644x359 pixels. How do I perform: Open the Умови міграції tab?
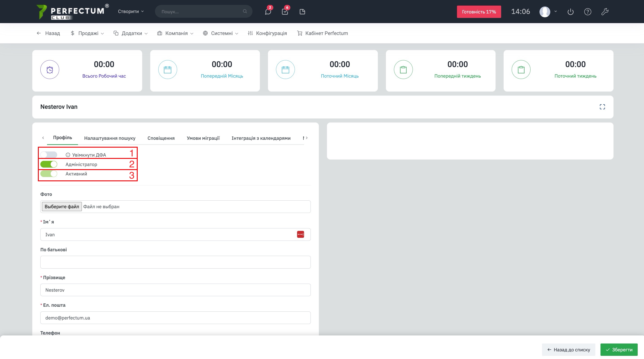click(x=203, y=138)
